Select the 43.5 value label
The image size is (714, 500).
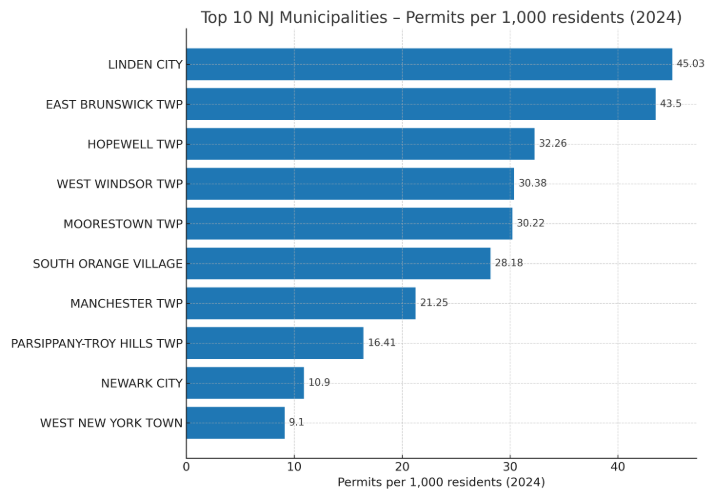coord(670,104)
